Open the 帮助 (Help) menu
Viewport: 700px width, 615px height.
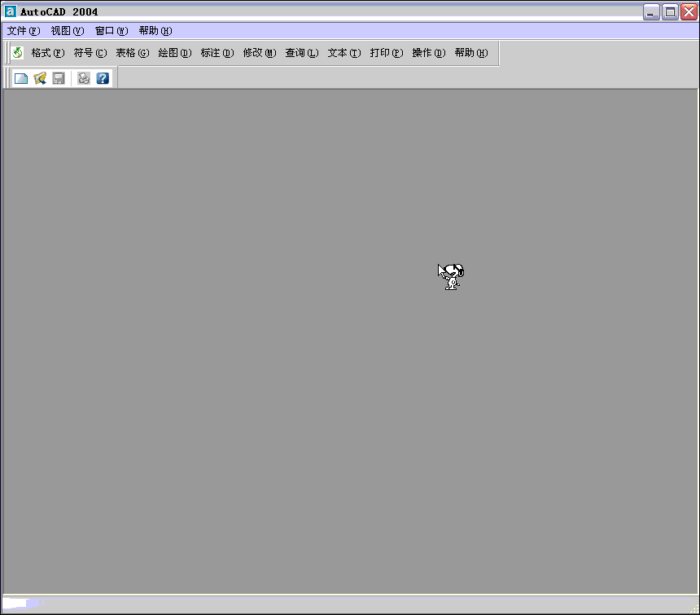[155, 30]
